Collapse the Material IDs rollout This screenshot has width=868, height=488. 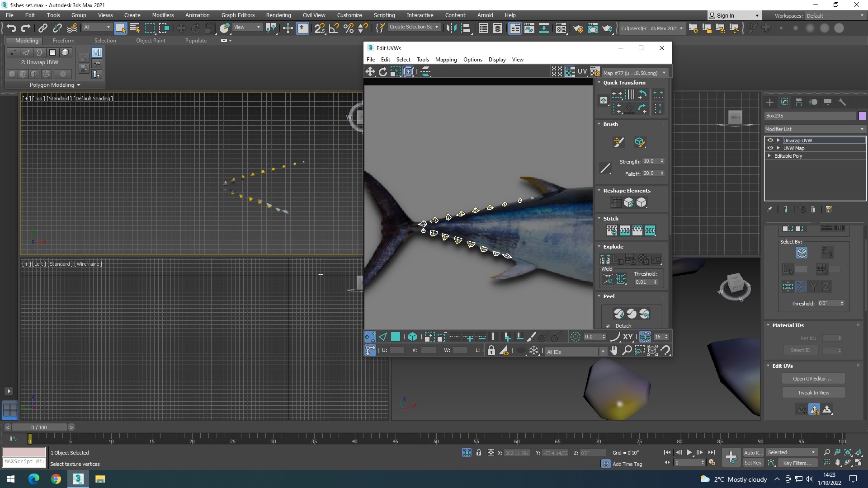click(768, 325)
